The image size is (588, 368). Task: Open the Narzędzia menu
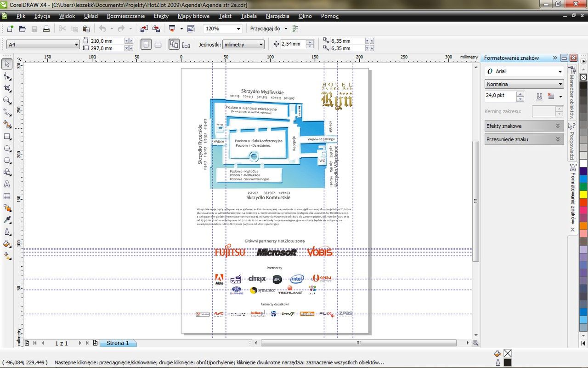coord(277,16)
